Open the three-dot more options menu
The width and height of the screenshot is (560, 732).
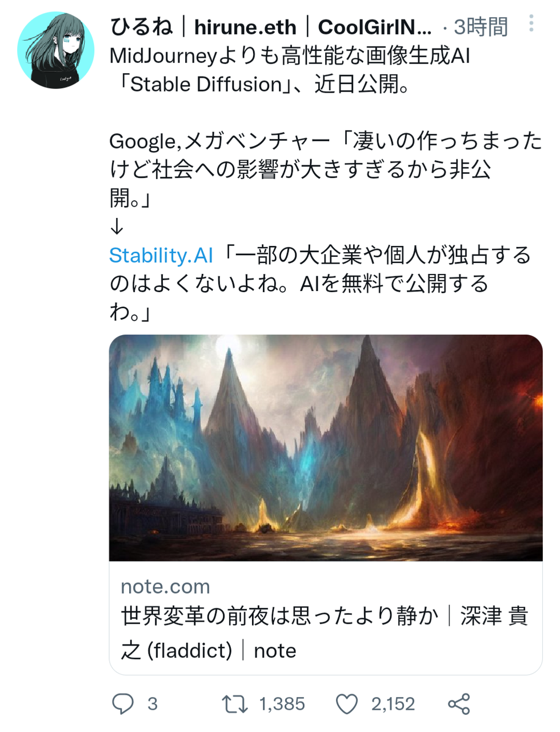531,23
